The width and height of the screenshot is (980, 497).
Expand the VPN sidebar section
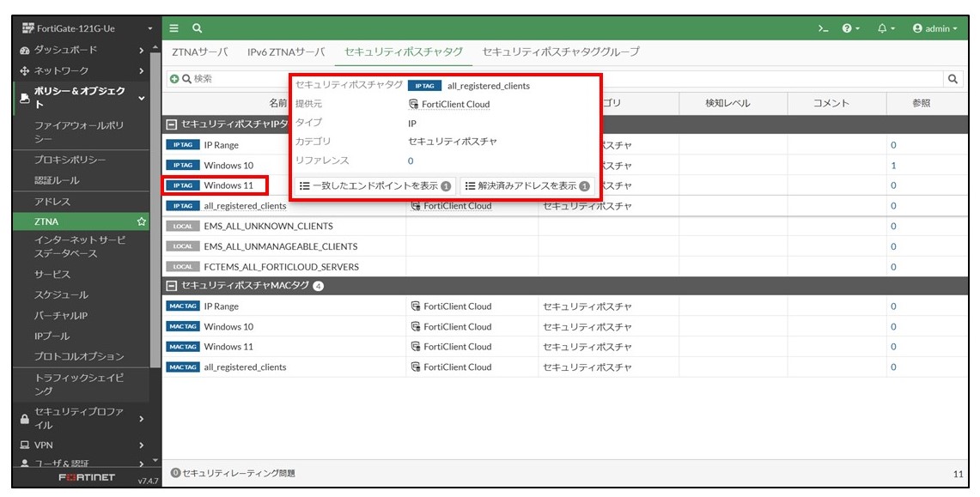pyautogui.click(x=82, y=445)
